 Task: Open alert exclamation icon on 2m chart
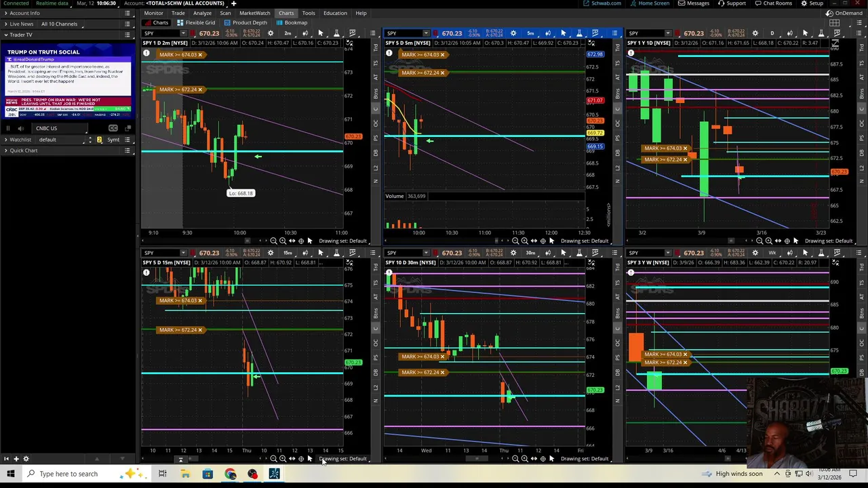click(146, 53)
